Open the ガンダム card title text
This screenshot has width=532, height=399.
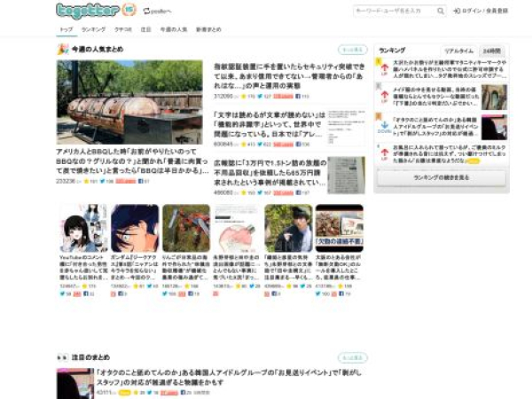135,268
